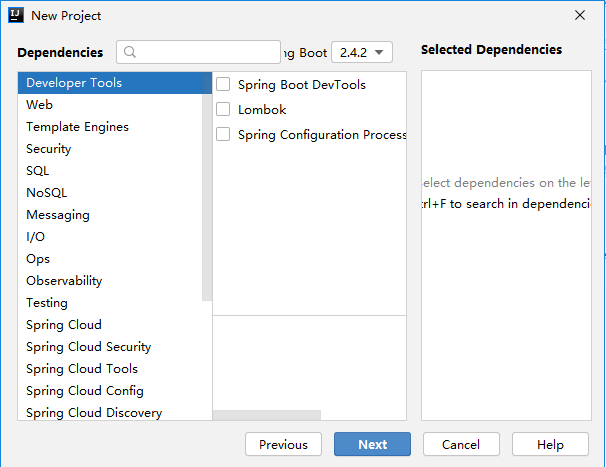Check the Lombok dependency
Screen dimensions: 606x467
click(223, 110)
